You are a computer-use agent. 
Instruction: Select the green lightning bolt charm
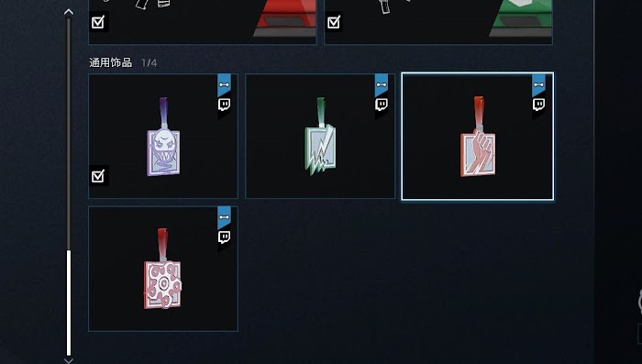[320, 136]
